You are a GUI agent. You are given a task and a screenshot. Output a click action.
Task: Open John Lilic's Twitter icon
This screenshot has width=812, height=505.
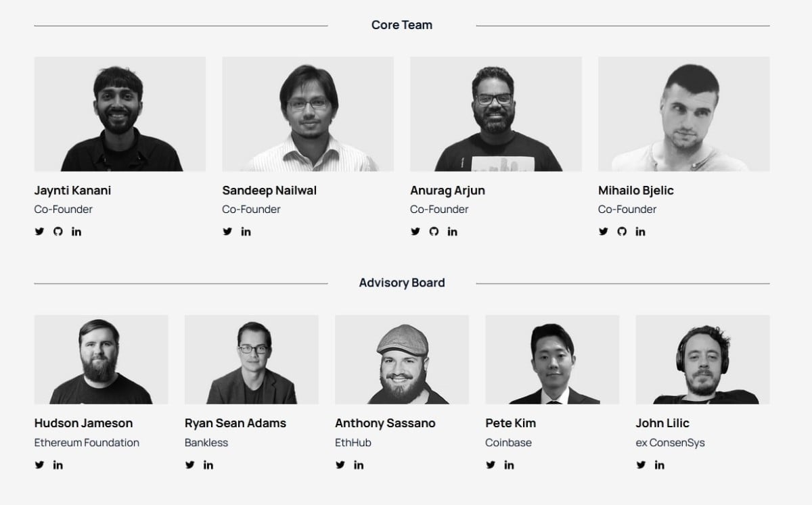(x=640, y=465)
